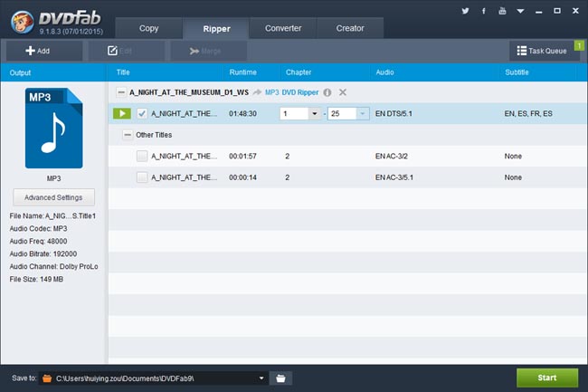588x392 pixels.
Task: Click the EN AC-3/5.1 audio cell
Action: [394, 177]
